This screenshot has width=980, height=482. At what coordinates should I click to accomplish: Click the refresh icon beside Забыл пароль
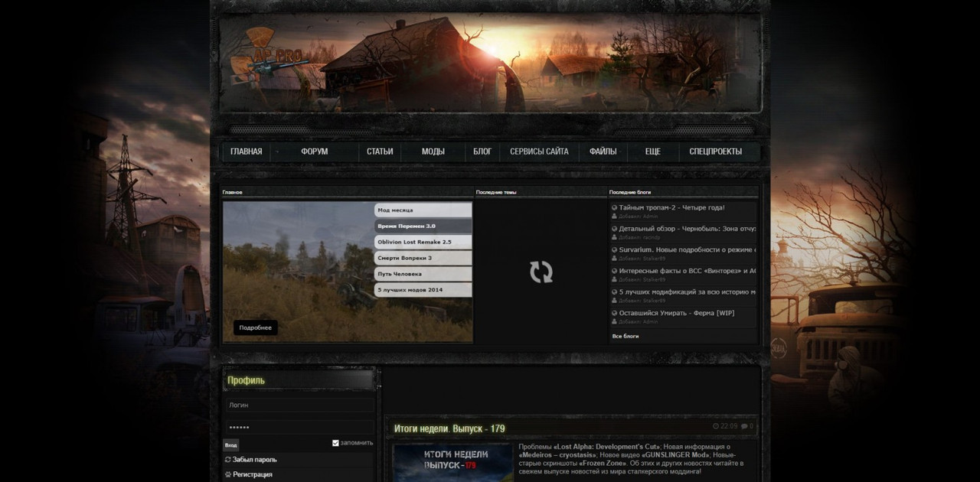[x=227, y=460]
